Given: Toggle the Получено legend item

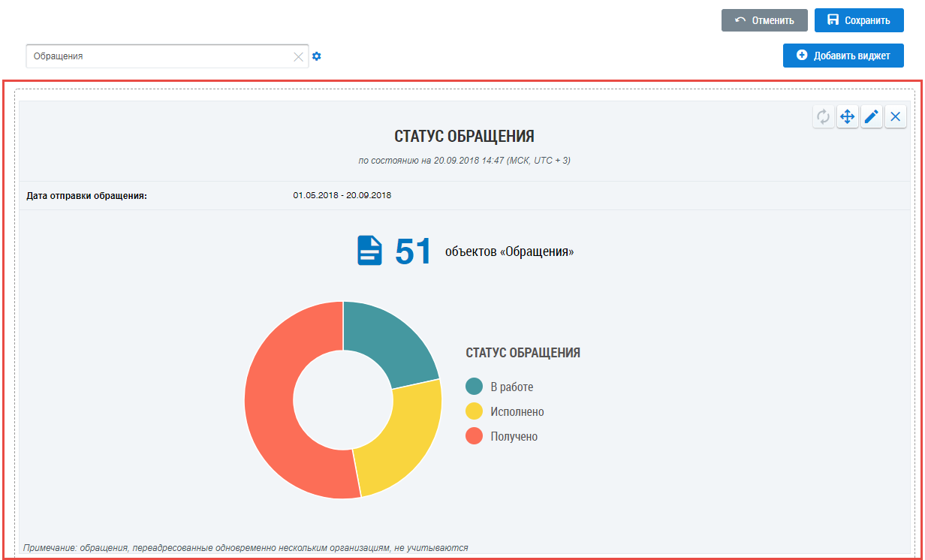Looking at the screenshot, I should pyautogui.click(x=514, y=437).
